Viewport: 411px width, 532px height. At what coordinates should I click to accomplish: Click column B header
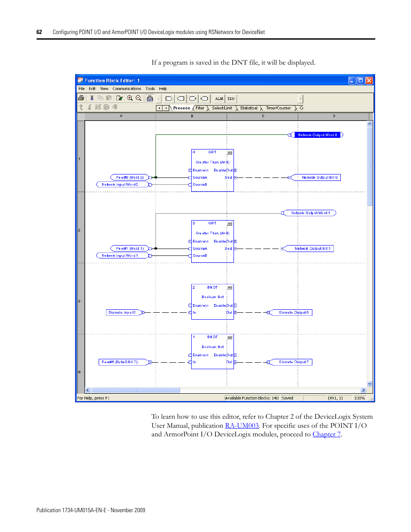(192, 116)
